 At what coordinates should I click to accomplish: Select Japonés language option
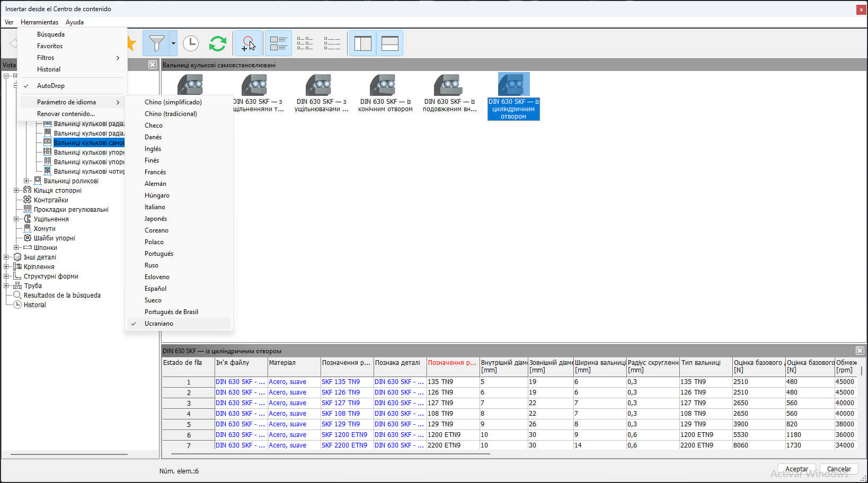[x=179, y=219]
